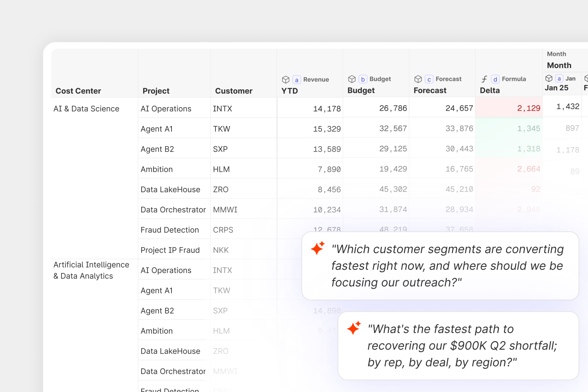This screenshot has height=392, width=588.
Task: Click the cube icon above Budget column
Action: coord(352,79)
